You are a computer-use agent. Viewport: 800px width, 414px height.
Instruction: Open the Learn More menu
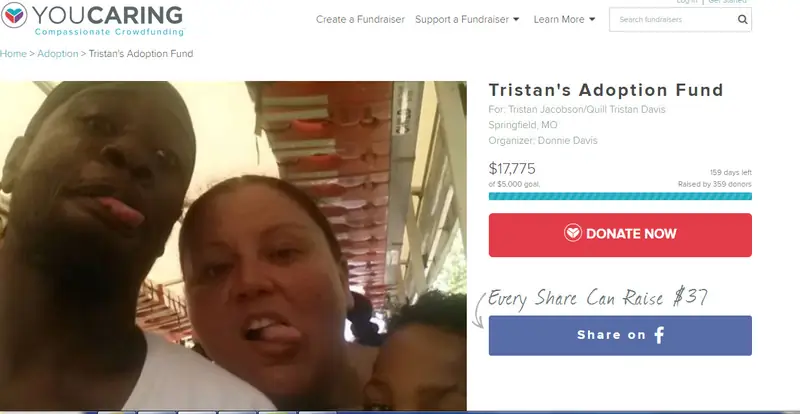564,19
